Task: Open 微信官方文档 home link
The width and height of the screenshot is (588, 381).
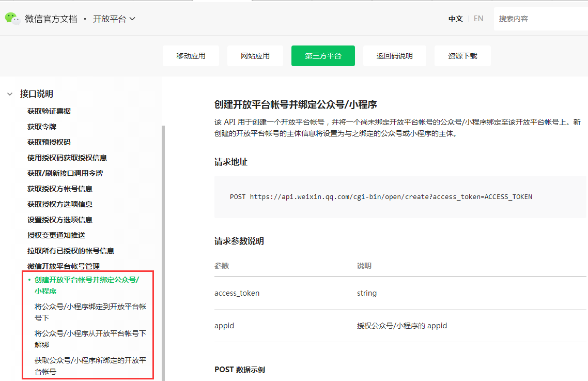Action: 51,19
